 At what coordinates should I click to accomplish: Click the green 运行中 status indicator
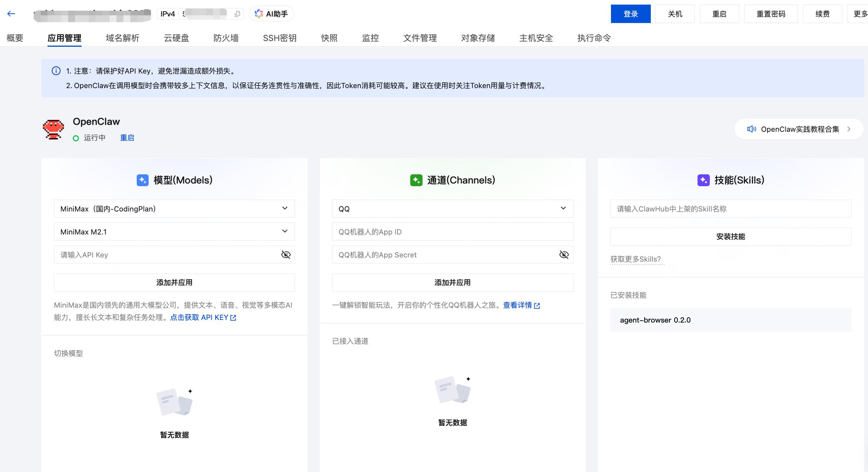click(x=75, y=138)
